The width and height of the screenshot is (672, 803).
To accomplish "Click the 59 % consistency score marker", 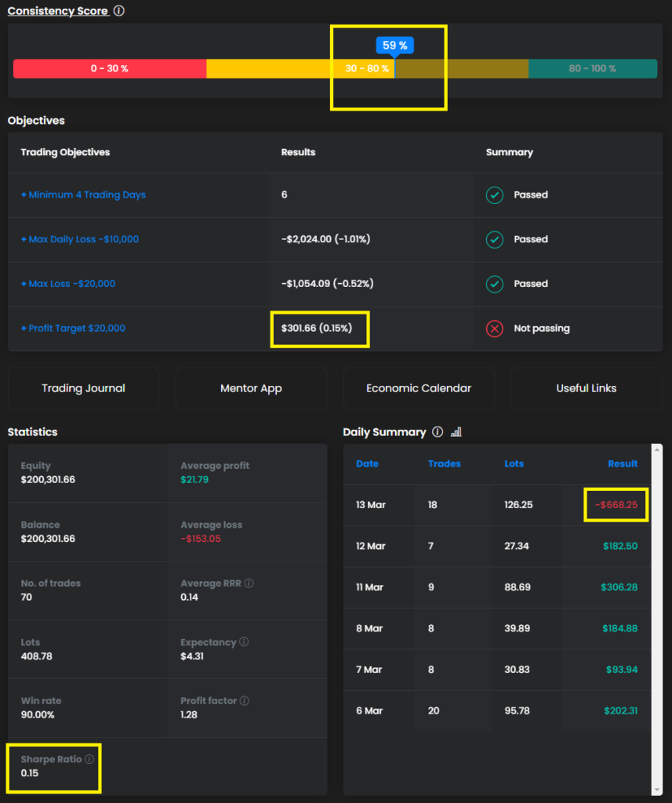I will pyautogui.click(x=394, y=45).
